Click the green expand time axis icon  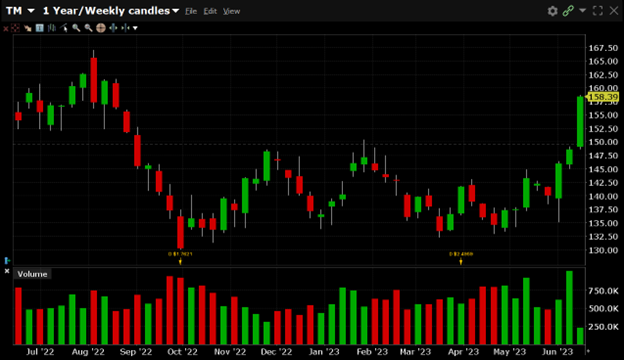pyautogui.click(x=113, y=28)
